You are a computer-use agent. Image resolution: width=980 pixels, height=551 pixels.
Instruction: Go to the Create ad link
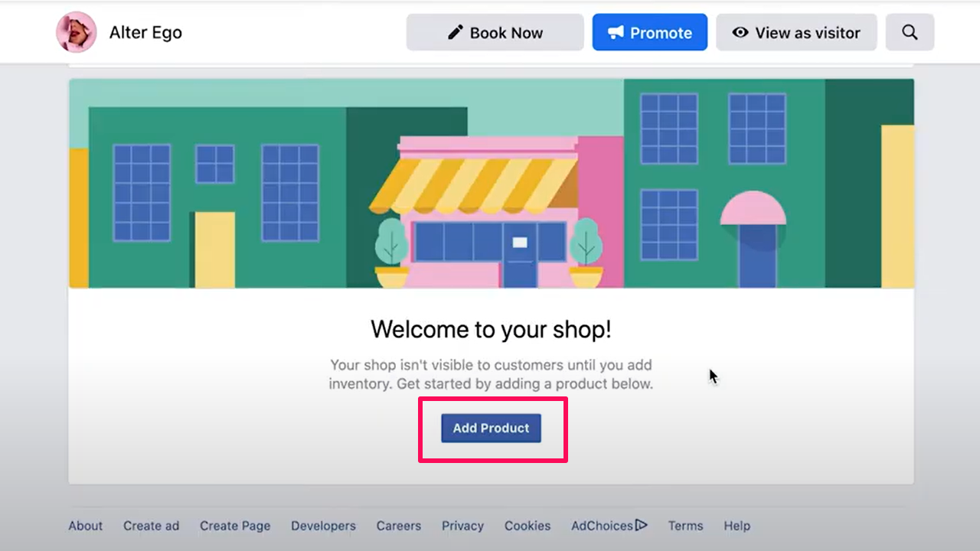(151, 526)
